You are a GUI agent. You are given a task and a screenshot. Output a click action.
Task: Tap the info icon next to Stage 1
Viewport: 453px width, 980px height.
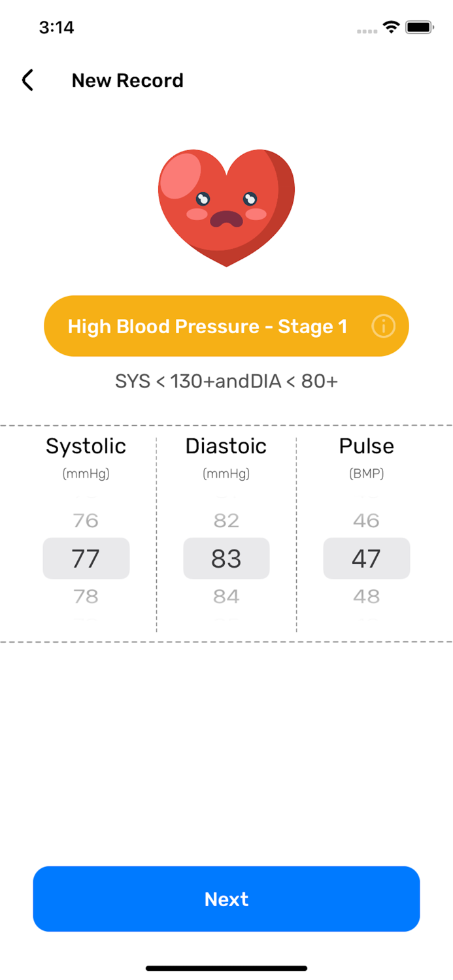click(x=384, y=325)
